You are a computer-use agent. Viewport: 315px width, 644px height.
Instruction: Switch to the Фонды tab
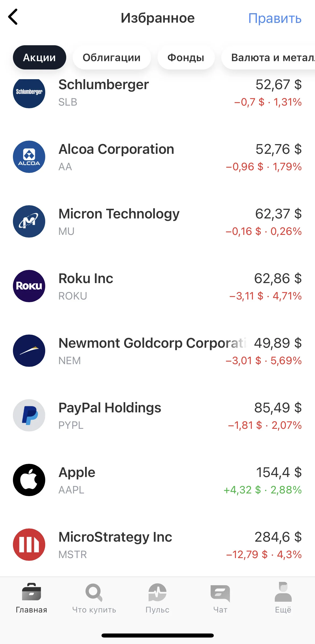[186, 57]
